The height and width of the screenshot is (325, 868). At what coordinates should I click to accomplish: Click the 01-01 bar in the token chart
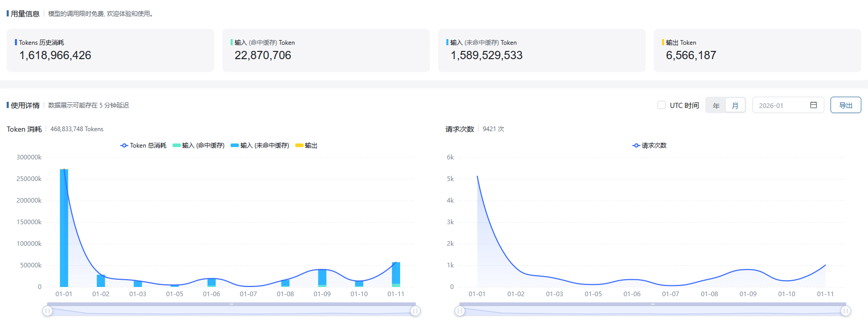click(64, 227)
